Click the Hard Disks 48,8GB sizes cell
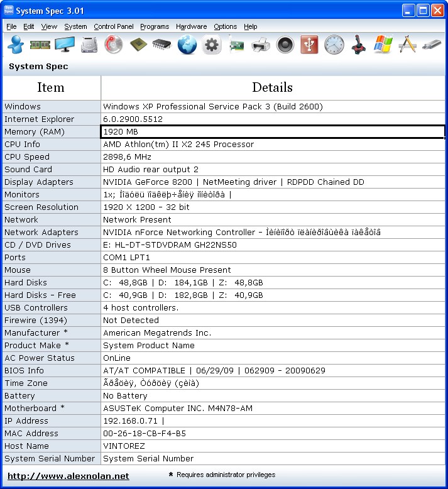The image size is (448, 489). pyautogui.click(x=273, y=283)
